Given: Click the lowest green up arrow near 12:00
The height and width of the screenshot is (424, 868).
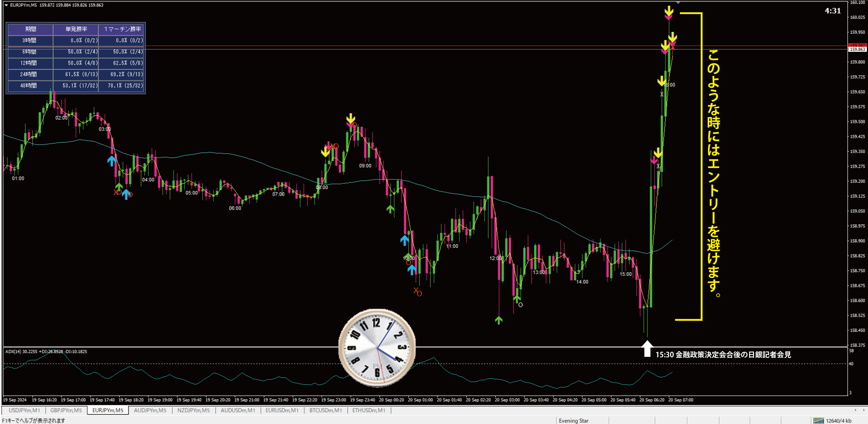Looking at the screenshot, I should 498,320.
